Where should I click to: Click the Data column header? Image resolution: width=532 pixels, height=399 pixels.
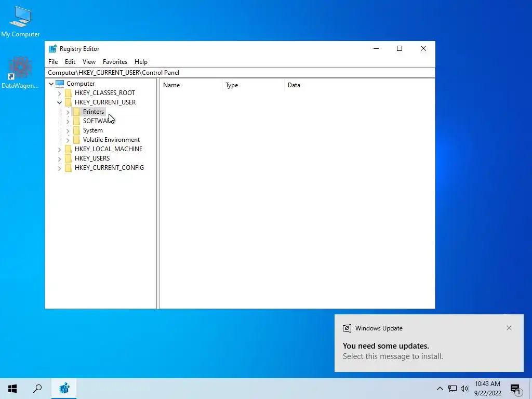click(360, 85)
